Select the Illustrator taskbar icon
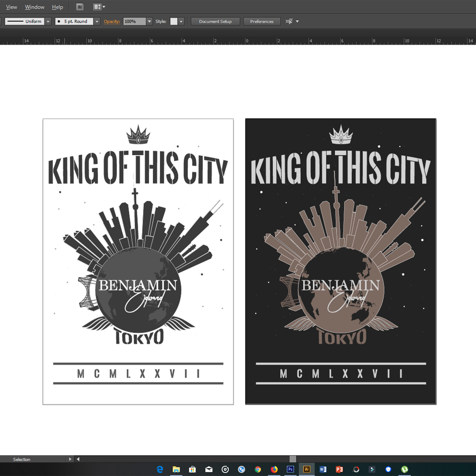 [307, 469]
